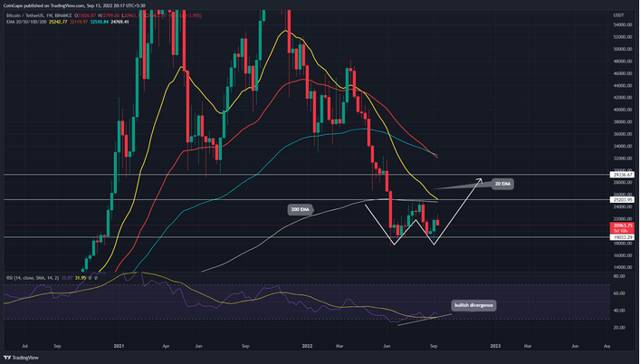641x364 pixels.
Task: Select the "20 EMA" callout label
Action: click(x=506, y=183)
